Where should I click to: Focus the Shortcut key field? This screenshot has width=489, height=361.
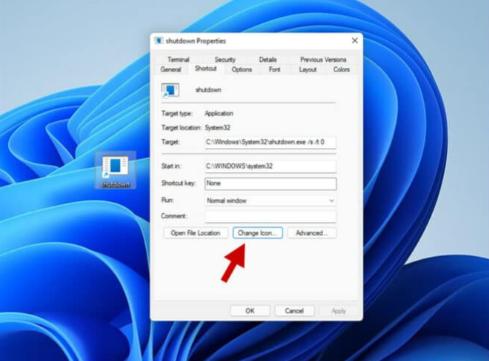(x=270, y=183)
